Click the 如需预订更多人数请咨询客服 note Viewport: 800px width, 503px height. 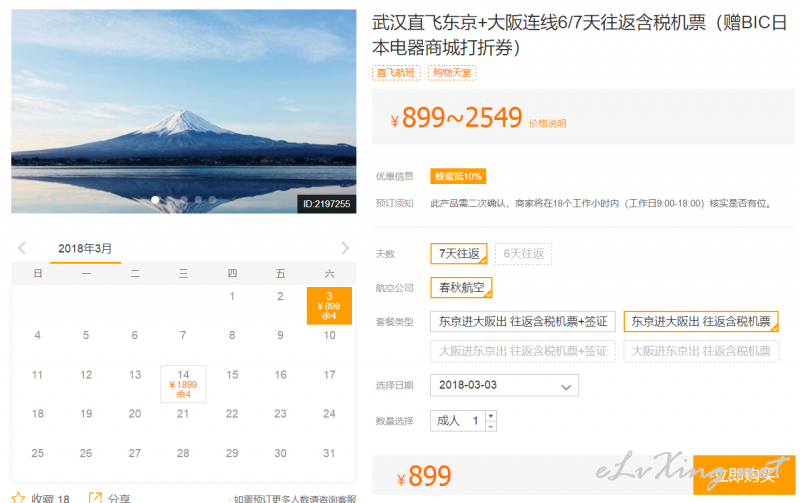coord(294,499)
